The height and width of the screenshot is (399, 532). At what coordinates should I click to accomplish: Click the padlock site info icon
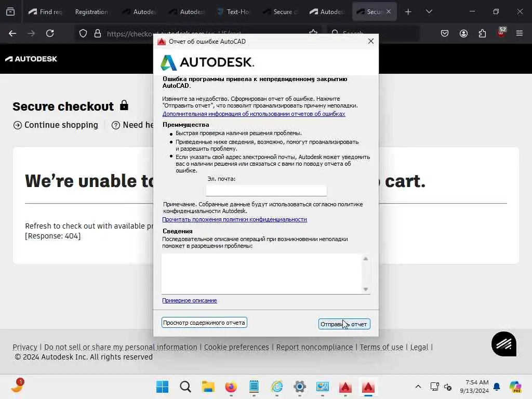click(x=98, y=33)
